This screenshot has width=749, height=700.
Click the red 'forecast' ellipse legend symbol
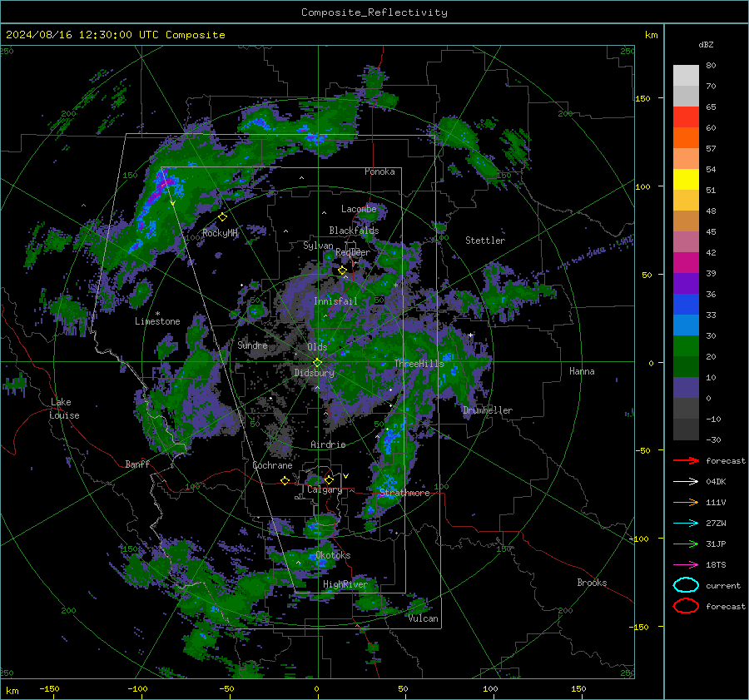coord(686,606)
